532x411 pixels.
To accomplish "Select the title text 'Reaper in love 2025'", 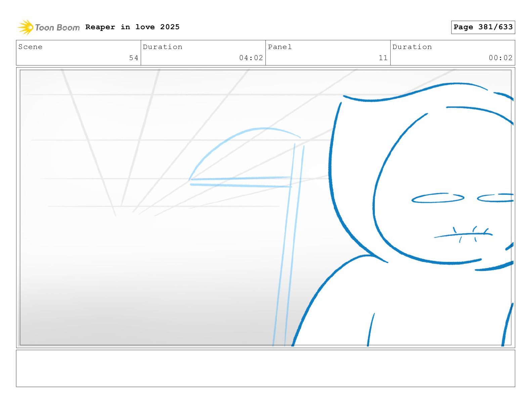I will tap(132, 27).
